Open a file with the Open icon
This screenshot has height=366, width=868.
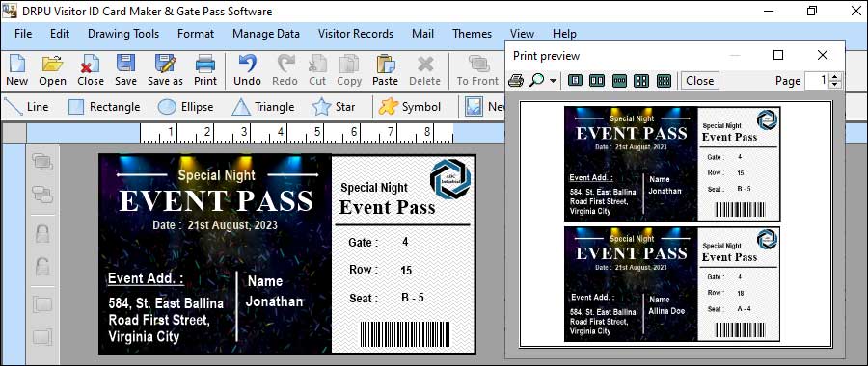pos(53,70)
